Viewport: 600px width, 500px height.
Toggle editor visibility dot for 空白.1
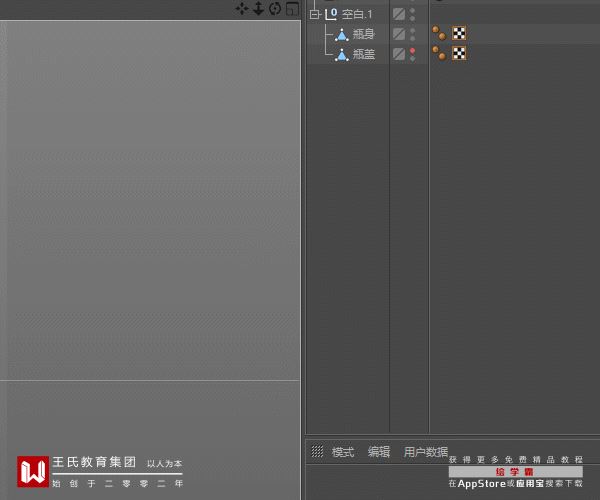(x=412, y=11)
